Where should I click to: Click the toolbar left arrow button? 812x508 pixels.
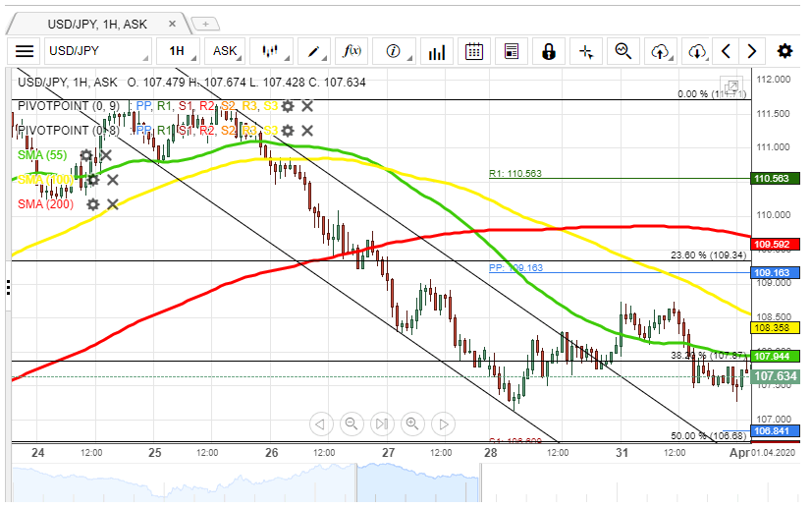click(x=726, y=51)
